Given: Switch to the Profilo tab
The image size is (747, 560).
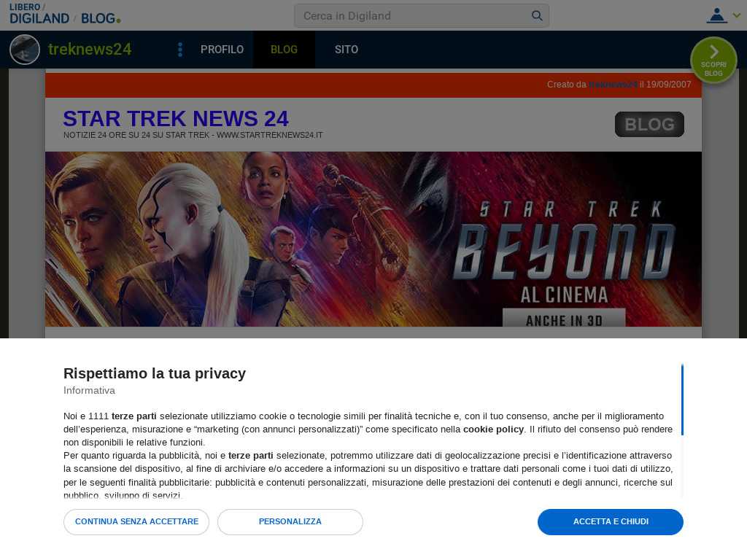Looking at the screenshot, I should coord(222,50).
